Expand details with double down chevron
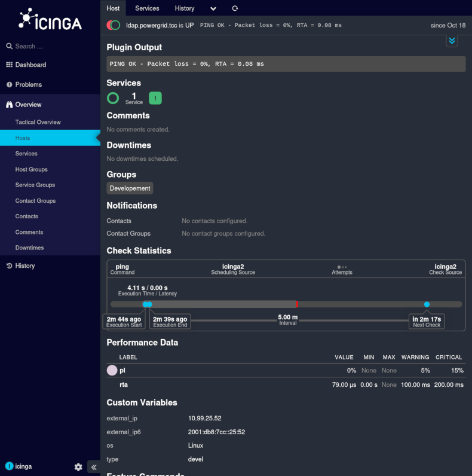The image size is (472, 476). coord(452,41)
